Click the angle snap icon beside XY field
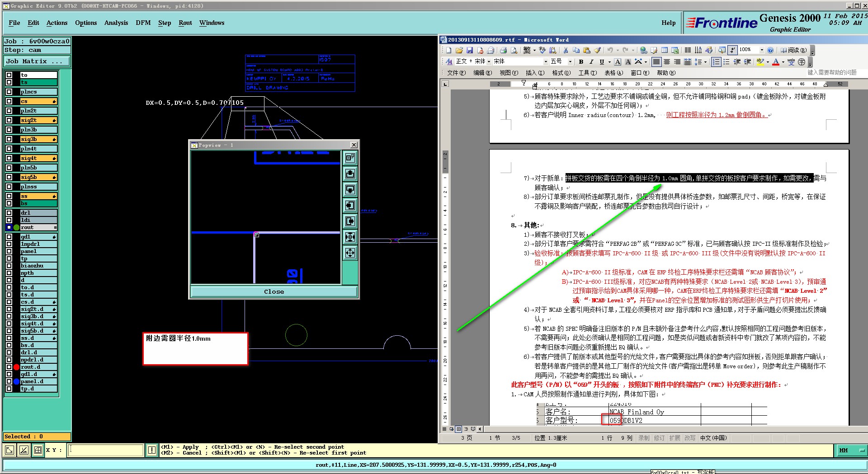The image size is (868, 474). tap(24, 450)
